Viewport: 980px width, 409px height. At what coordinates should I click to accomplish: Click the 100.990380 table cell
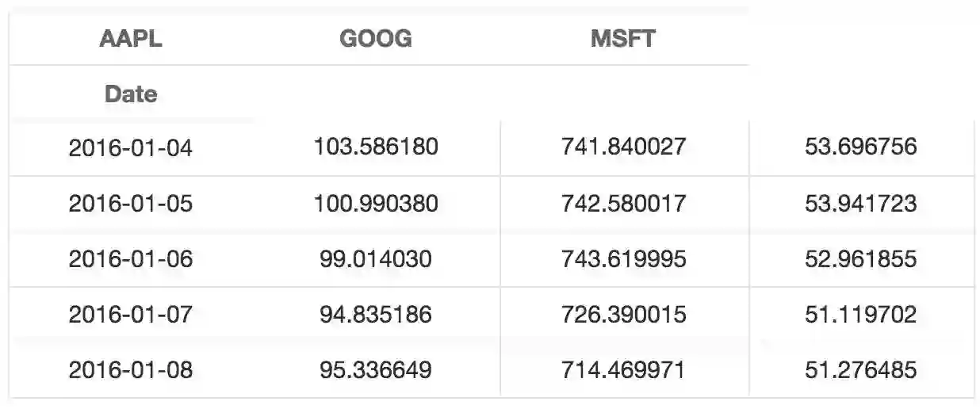(376, 204)
